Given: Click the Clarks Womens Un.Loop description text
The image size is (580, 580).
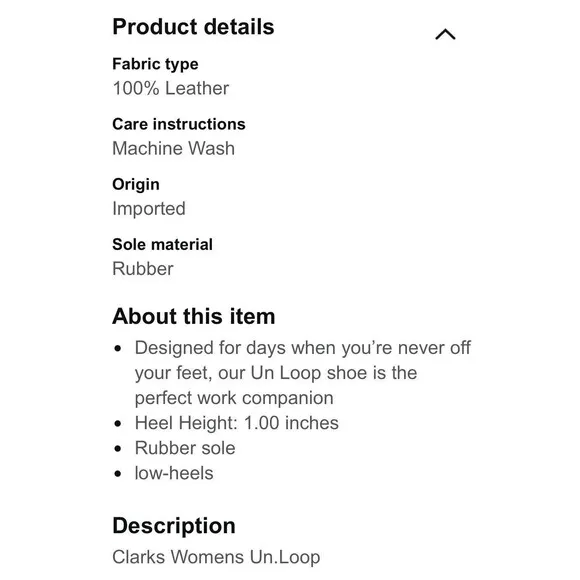Looking at the screenshot, I should tap(216, 557).
